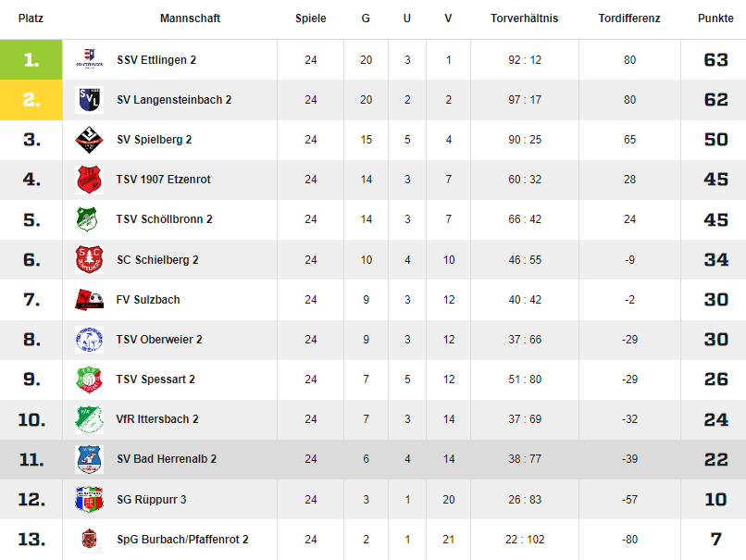This screenshot has width=746, height=560.
Task: Click the SSV Ettlingen 2 club logo
Action: click(x=89, y=60)
